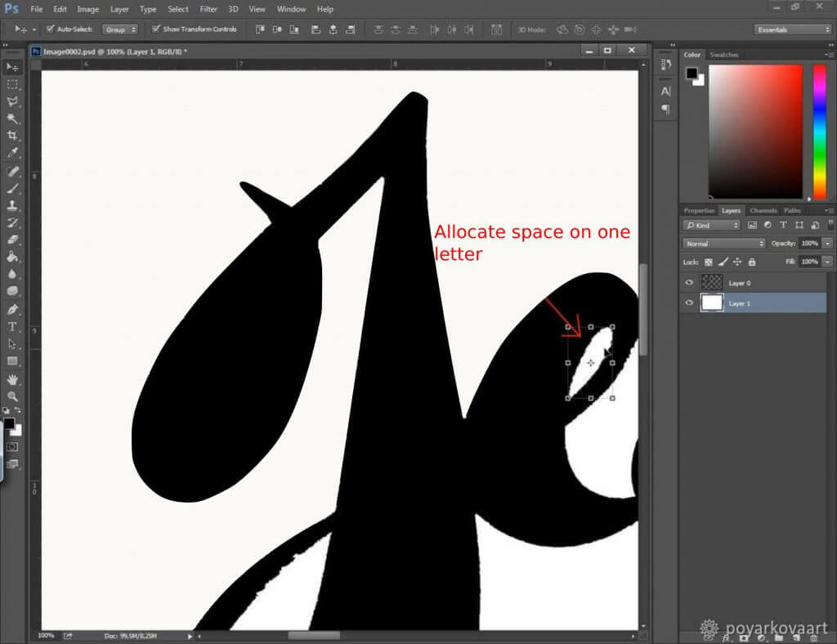Hide Layer 1 with eye icon
Viewport: 837px width, 644px height.
click(x=689, y=303)
